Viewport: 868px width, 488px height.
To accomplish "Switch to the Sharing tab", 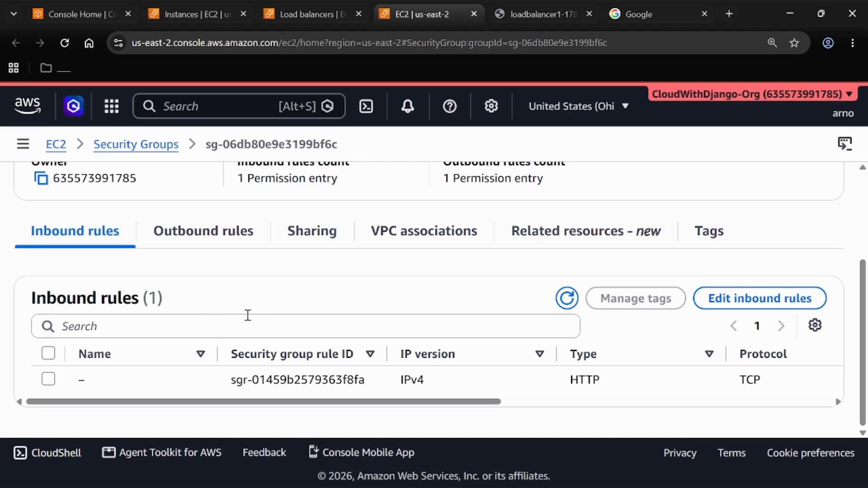I will tap(312, 231).
